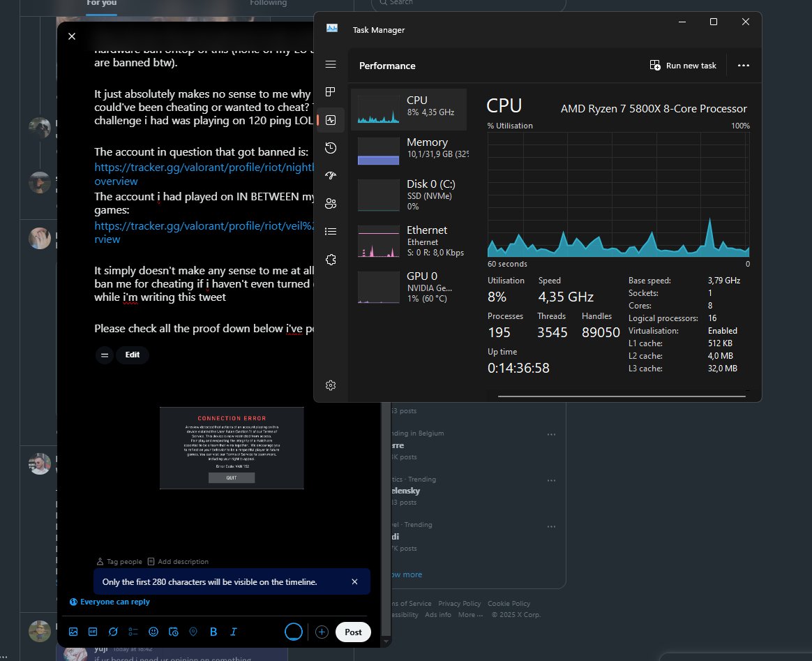This screenshot has width=812, height=661.
Task: Open Details page in Task Manager sidebar
Action: [331, 232]
